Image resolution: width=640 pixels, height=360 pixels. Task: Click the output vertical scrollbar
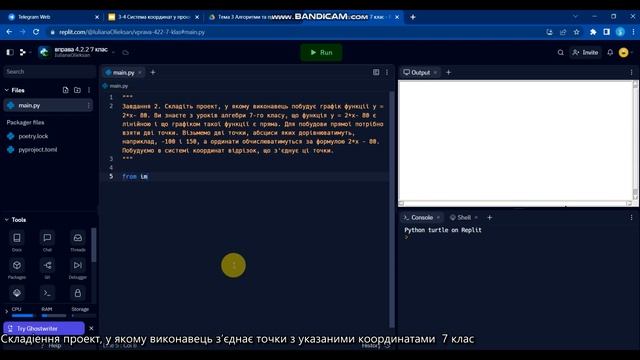(635, 140)
